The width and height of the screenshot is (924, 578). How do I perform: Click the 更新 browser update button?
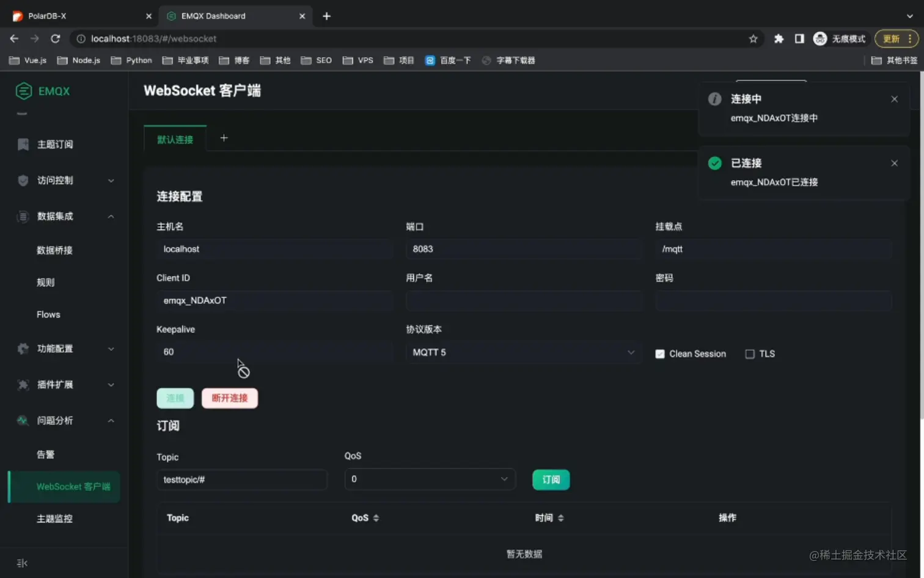click(897, 39)
